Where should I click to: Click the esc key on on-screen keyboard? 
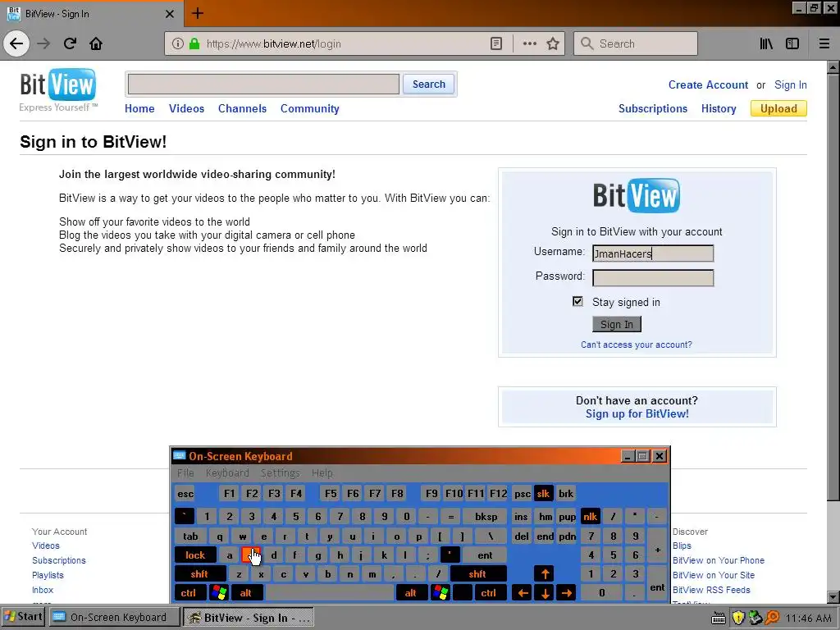click(x=185, y=493)
